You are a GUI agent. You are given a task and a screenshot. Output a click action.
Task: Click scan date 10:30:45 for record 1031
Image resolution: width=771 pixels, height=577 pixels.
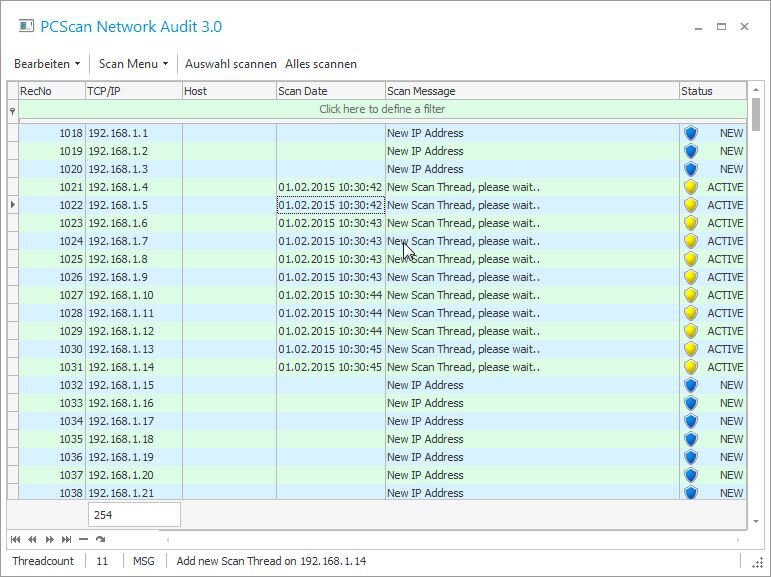click(x=331, y=367)
